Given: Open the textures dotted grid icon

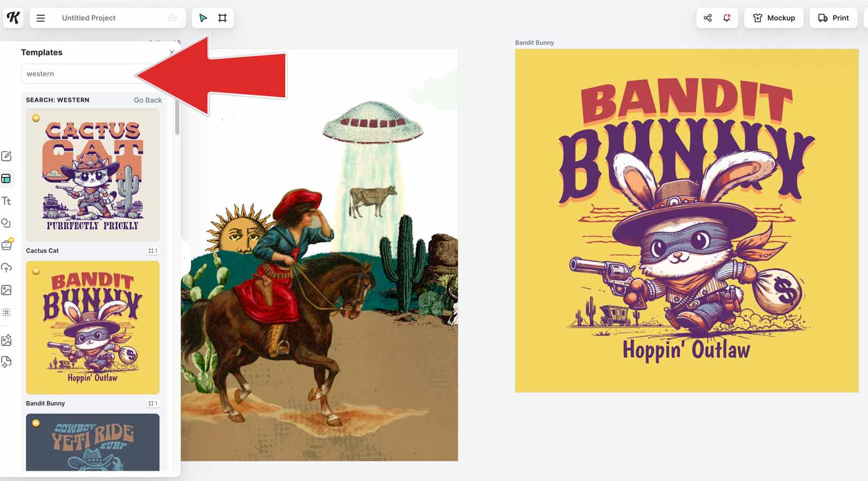Looking at the screenshot, I should (7, 312).
